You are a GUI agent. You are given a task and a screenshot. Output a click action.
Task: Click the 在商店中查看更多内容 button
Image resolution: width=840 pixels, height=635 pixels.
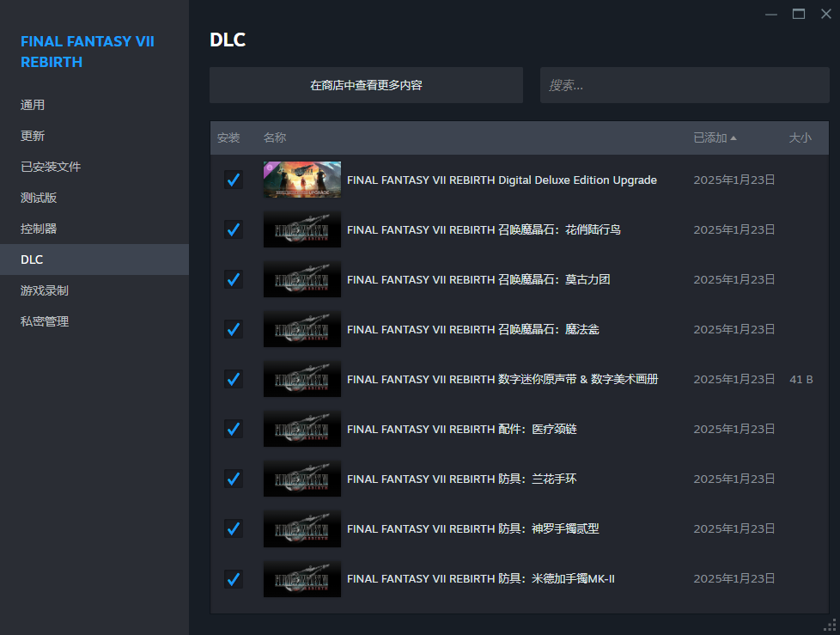366,84
